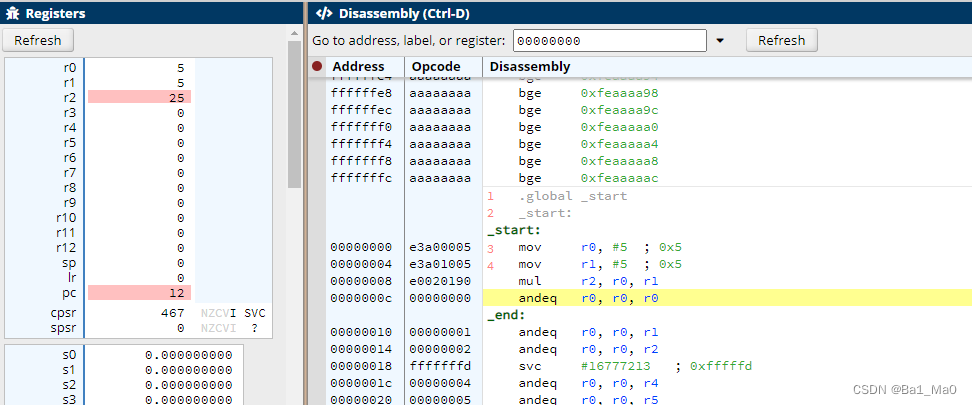Viewport: 972px width, 405px height.
Task: Click the go to address input field
Action: coord(610,41)
